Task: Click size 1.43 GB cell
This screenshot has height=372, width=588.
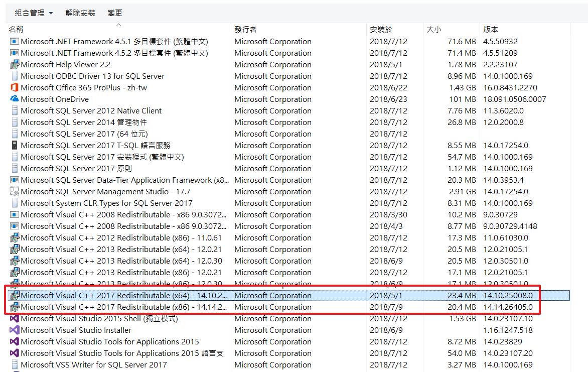Action: coord(463,87)
